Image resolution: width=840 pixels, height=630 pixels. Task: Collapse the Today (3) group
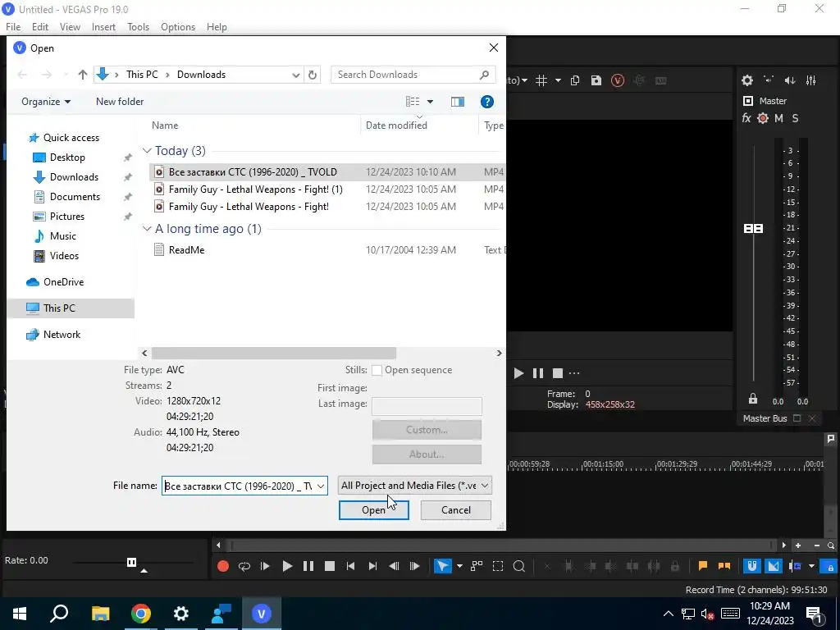coord(147,151)
